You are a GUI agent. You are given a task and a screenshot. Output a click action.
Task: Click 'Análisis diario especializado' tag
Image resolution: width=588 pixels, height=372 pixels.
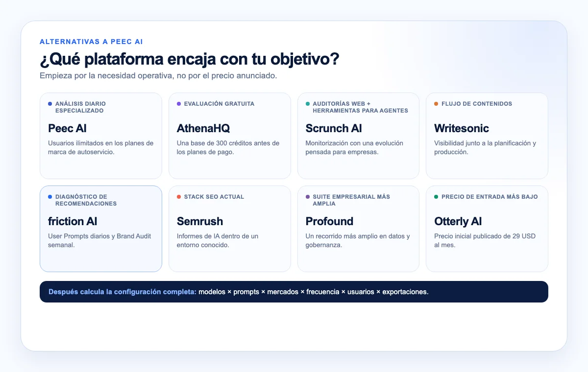pyautogui.click(x=80, y=107)
